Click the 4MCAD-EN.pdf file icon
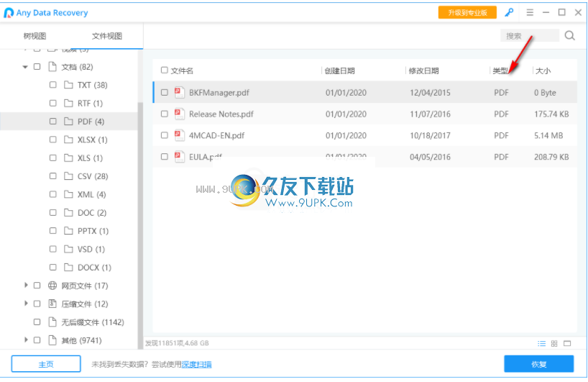Viewport: 588px width, 382px height. click(x=180, y=135)
